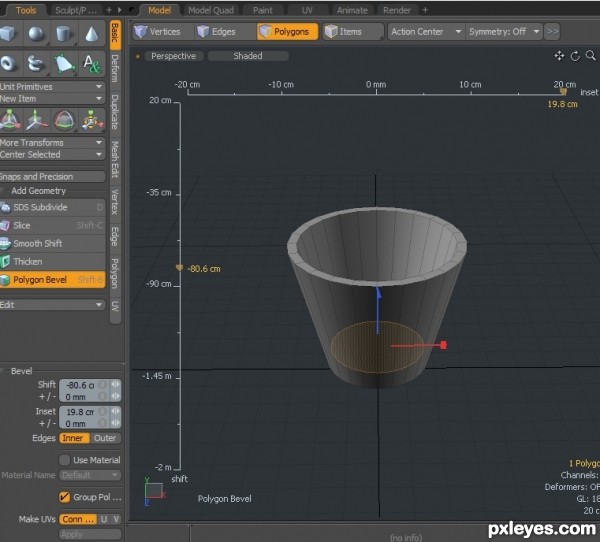The width and height of the screenshot is (600, 542).
Task: Select the Text tool icon
Action: tap(91, 63)
